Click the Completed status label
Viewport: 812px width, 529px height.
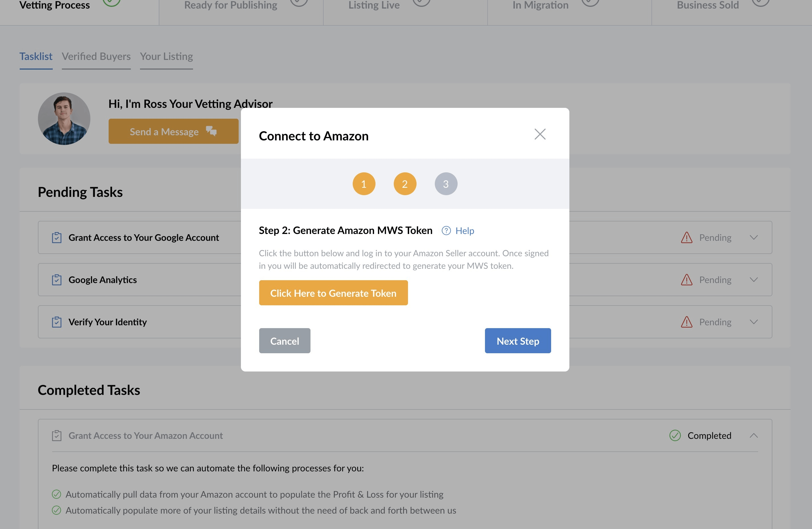[x=709, y=435]
